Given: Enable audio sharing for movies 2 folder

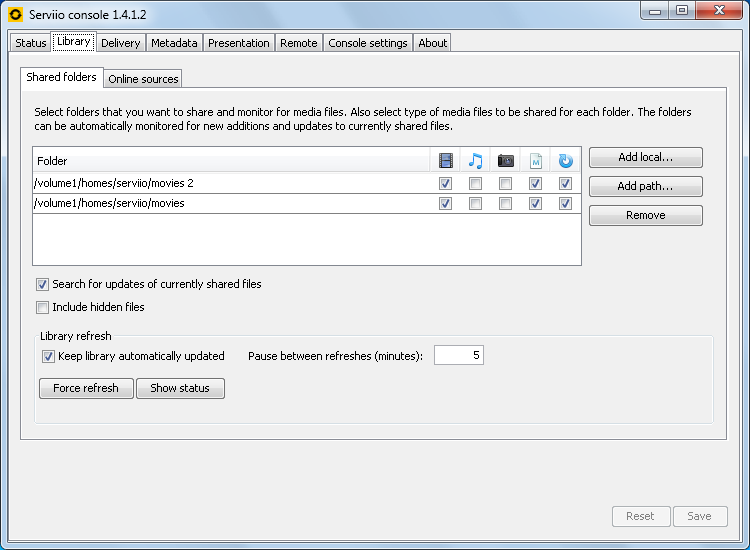Looking at the screenshot, I should [x=475, y=184].
